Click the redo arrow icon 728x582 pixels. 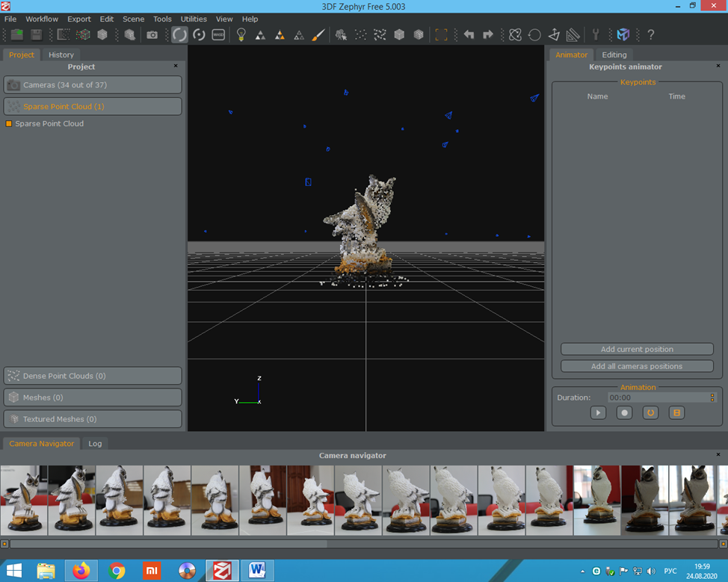488,35
